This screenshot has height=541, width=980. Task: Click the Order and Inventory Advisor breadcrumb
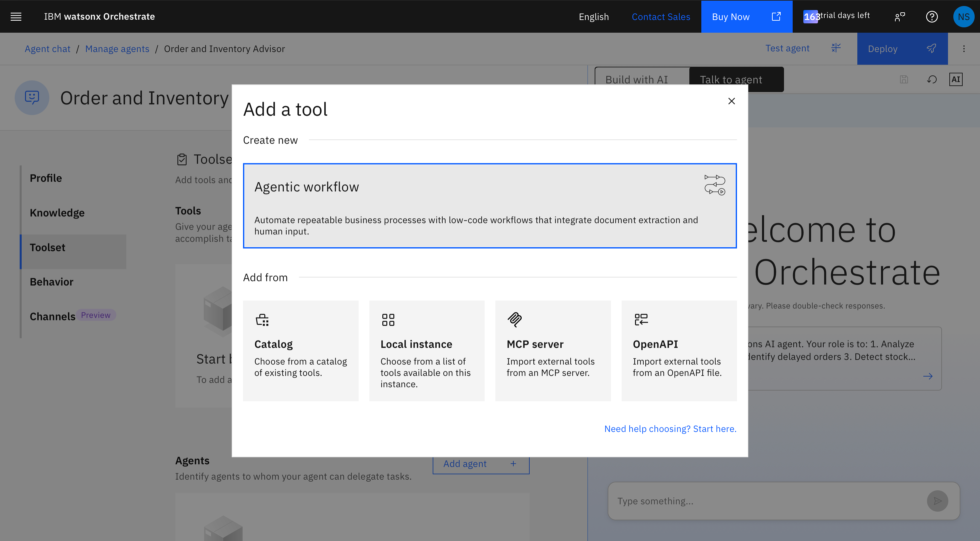point(224,49)
